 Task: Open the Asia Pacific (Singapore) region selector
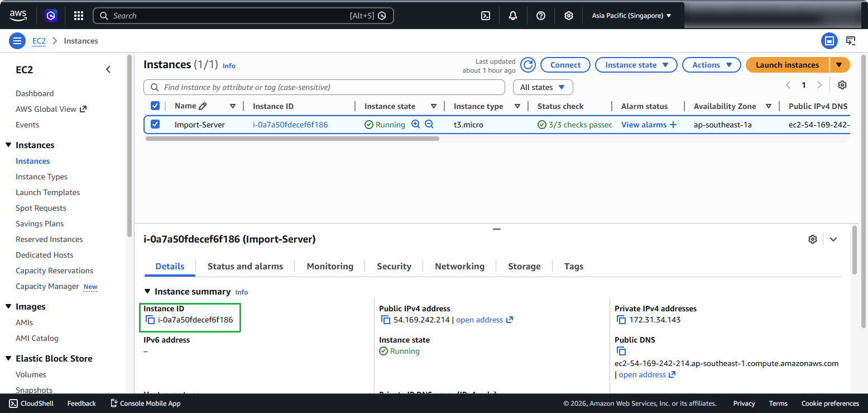[631, 16]
